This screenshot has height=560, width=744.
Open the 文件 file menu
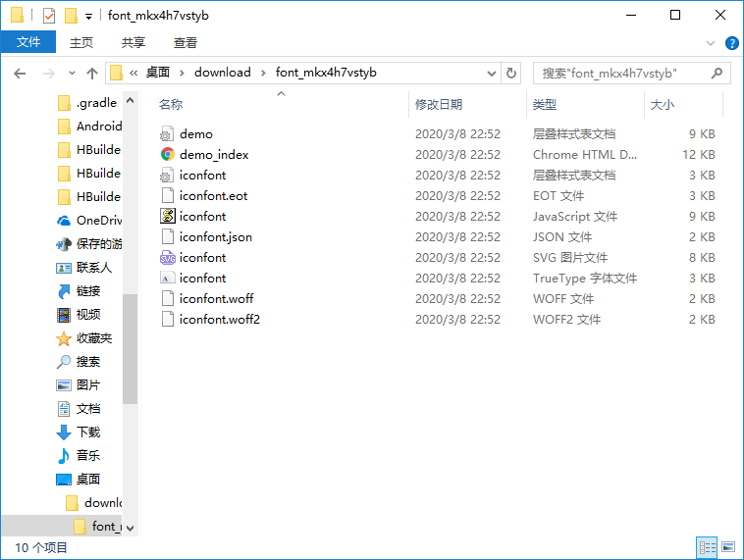point(28,42)
